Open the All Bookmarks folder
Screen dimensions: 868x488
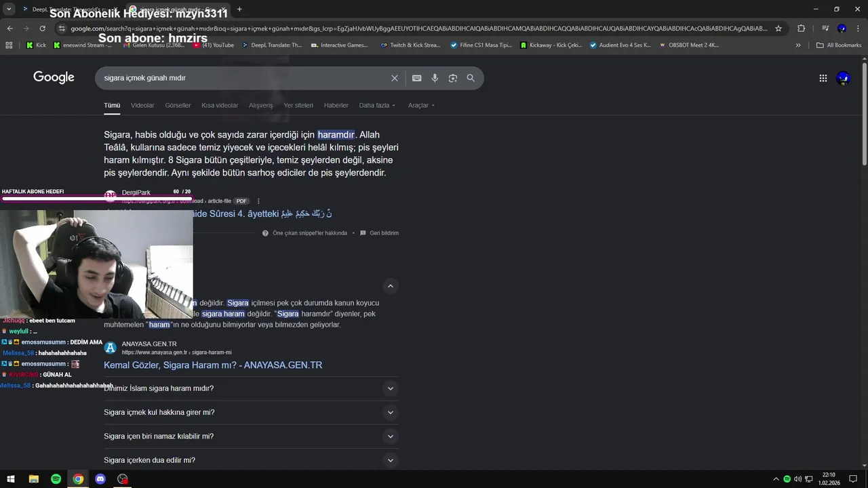(839, 45)
